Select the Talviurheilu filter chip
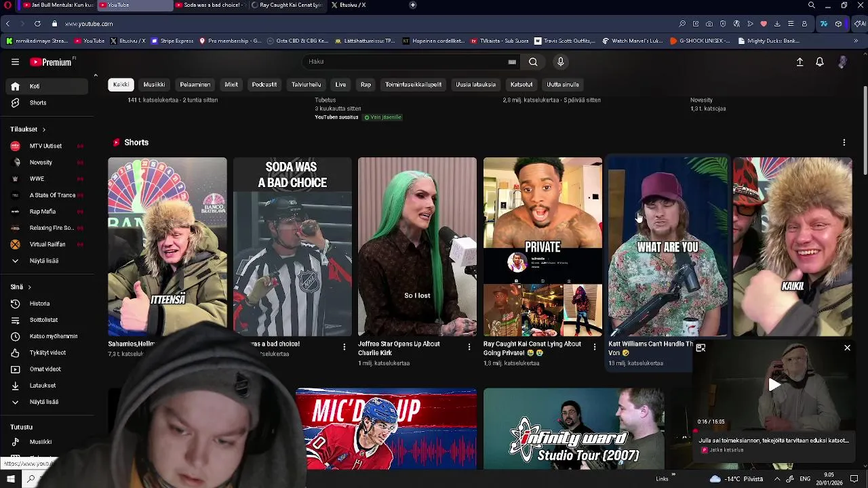This screenshot has width=868, height=488. [306, 85]
